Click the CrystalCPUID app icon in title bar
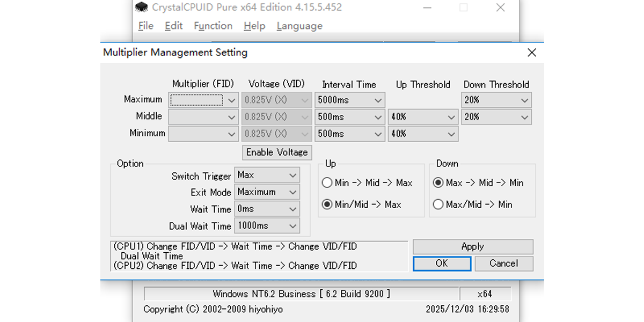 [141, 8]
